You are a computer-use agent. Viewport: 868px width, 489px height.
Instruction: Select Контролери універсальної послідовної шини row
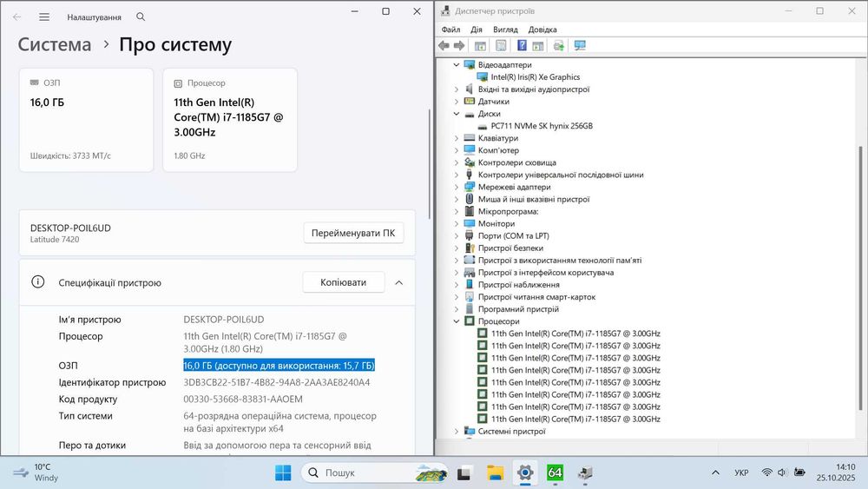coord(560,175)
